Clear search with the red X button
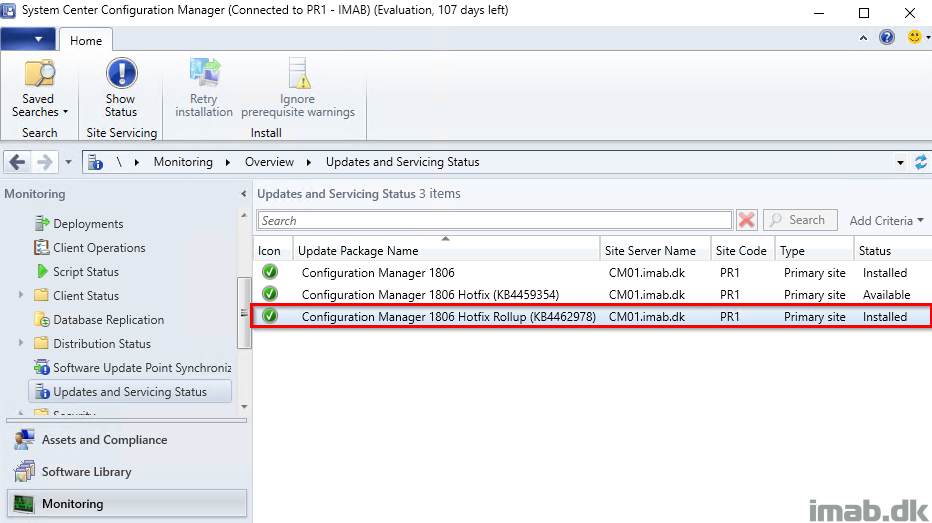Image resolution: width=932 pixels, height=523 pixels. 747,220
